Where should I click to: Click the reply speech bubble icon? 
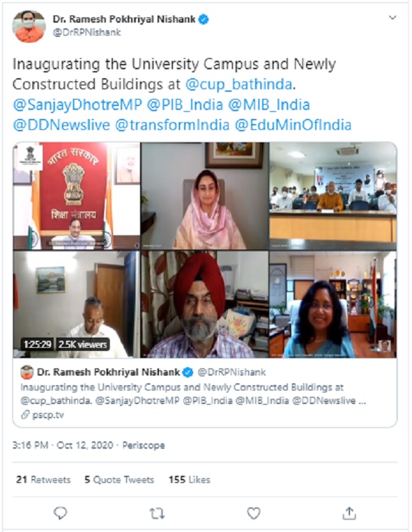60,513
